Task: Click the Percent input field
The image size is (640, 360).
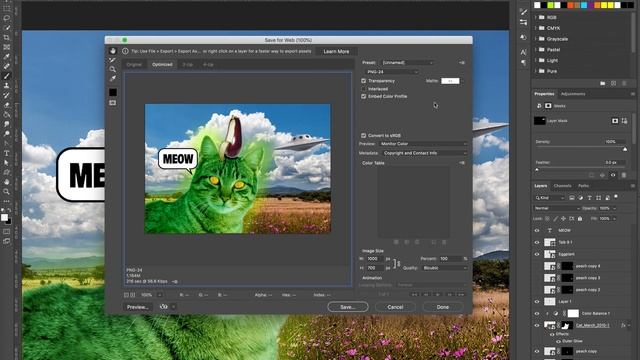Action: click(450, 259)
